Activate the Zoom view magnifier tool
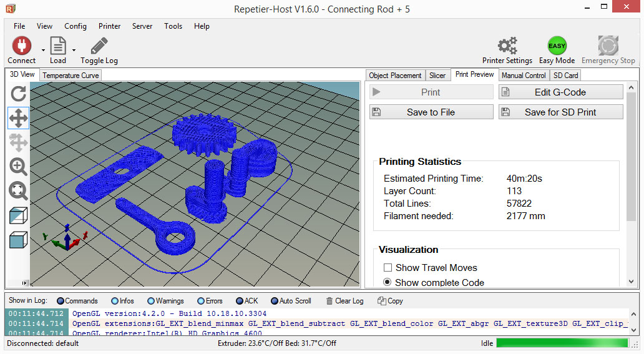The height and width of the screenshot is (354, 644). pyautogui.click(x=19, y=167)
